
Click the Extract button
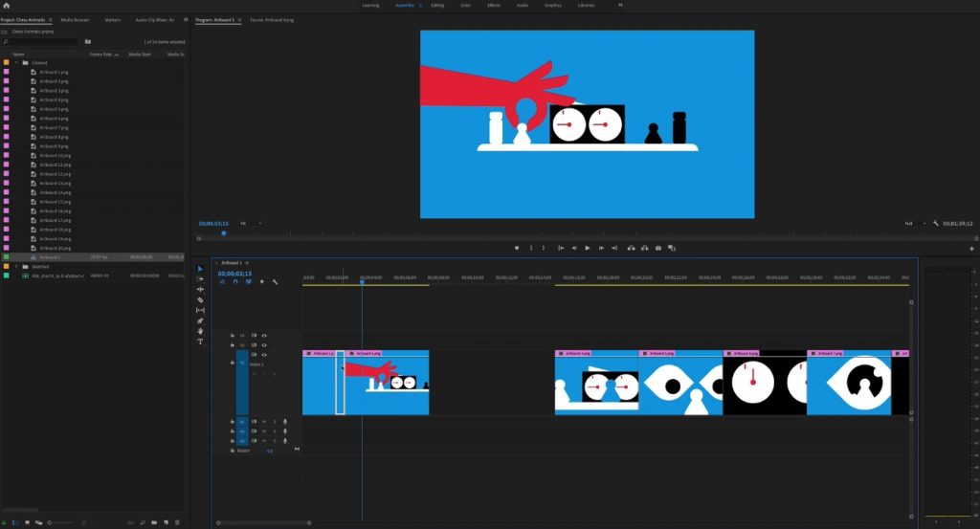(x=644, y=248)
